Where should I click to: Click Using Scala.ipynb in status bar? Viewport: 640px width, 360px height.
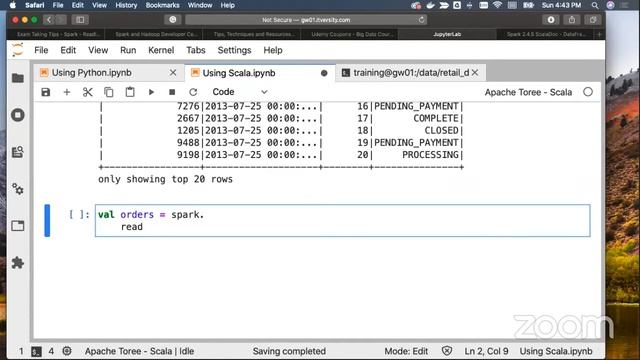tap(556, 351)
